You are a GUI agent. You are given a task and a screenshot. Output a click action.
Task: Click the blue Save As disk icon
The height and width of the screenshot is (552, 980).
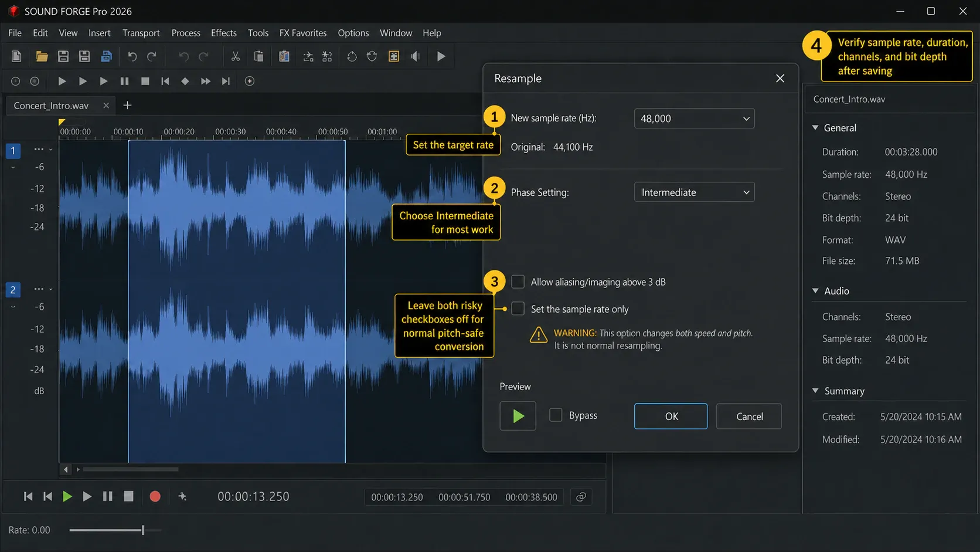point(106,56)
